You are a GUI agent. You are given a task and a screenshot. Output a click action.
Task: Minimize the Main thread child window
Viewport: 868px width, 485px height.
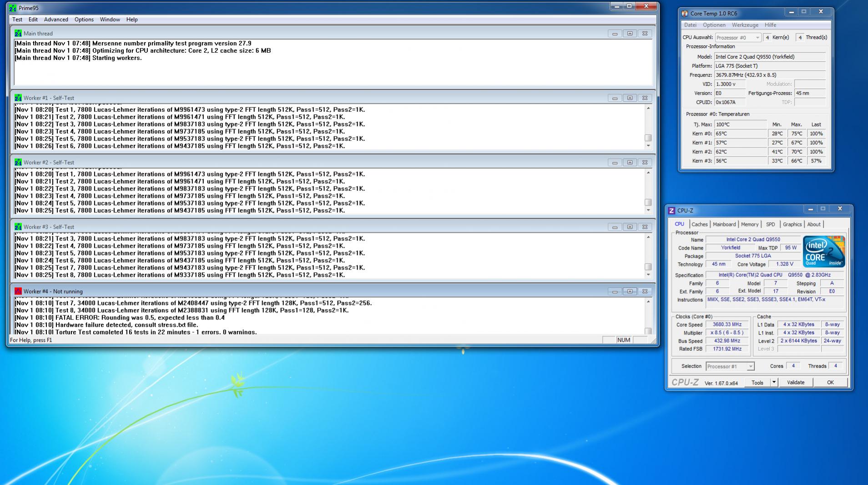point(615,34)
